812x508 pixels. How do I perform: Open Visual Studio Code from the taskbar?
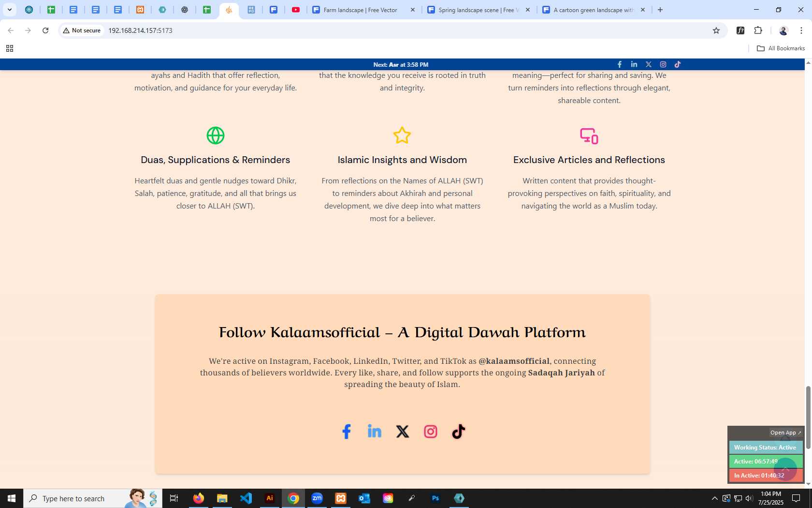pyautogui.click(x=246, y=498)
